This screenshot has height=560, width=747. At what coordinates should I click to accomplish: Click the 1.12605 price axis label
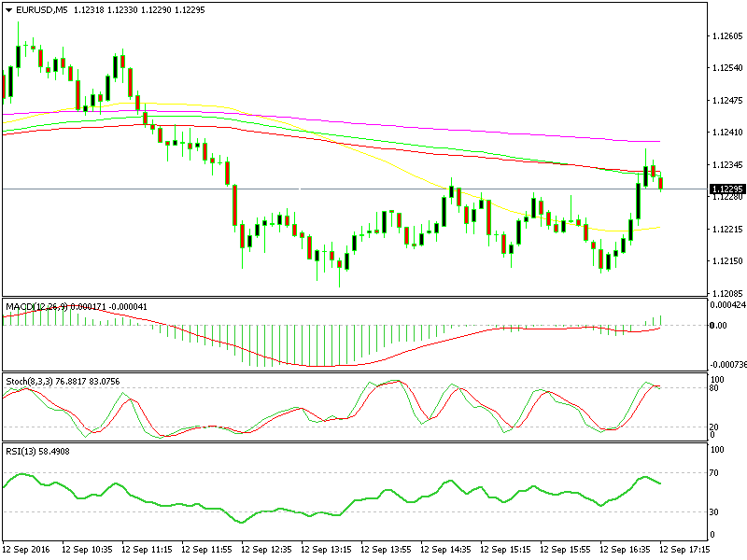(x=727, y=36)
